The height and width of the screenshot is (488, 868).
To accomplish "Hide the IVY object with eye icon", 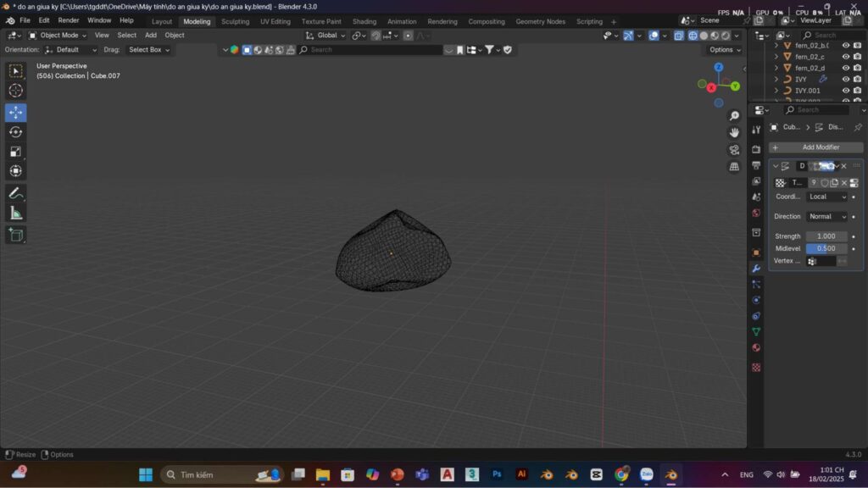I will [x=845, y=80].
